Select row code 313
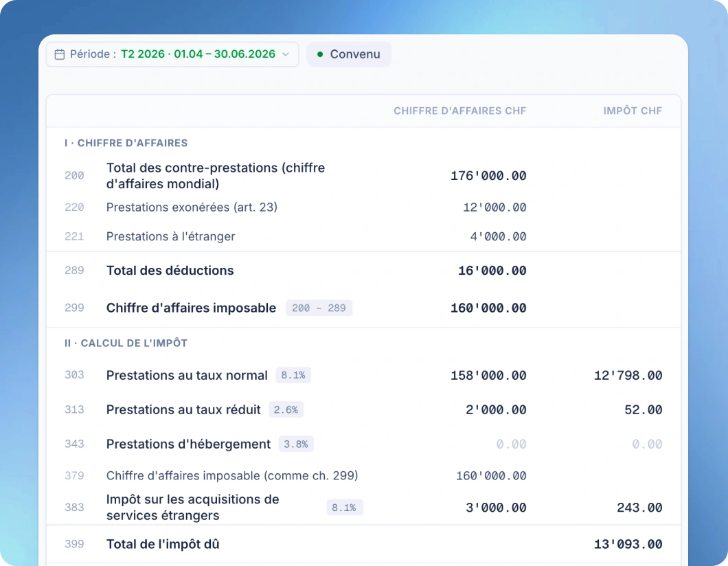The width and height of the screenshot is (728, 566). point(74,409)
